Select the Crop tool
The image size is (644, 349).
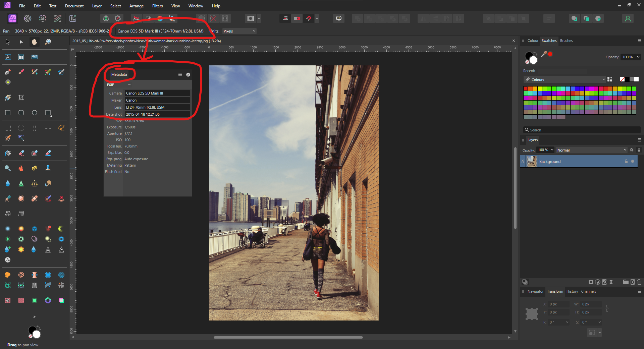[x=21, y=98]
